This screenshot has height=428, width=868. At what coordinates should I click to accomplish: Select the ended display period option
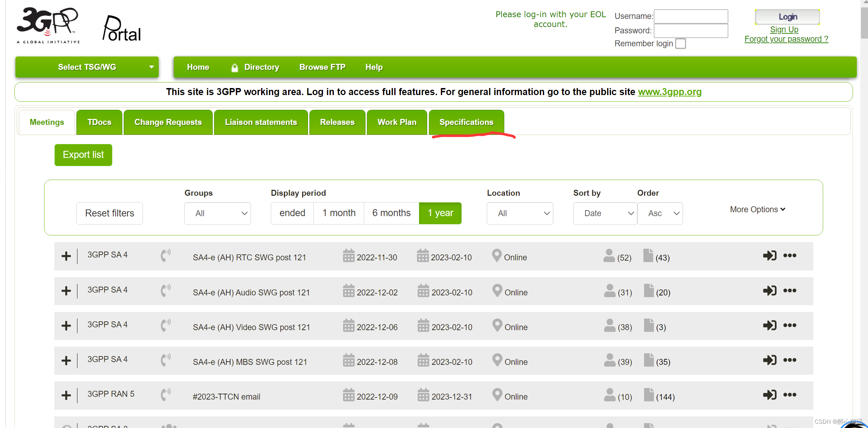(292, 213)
